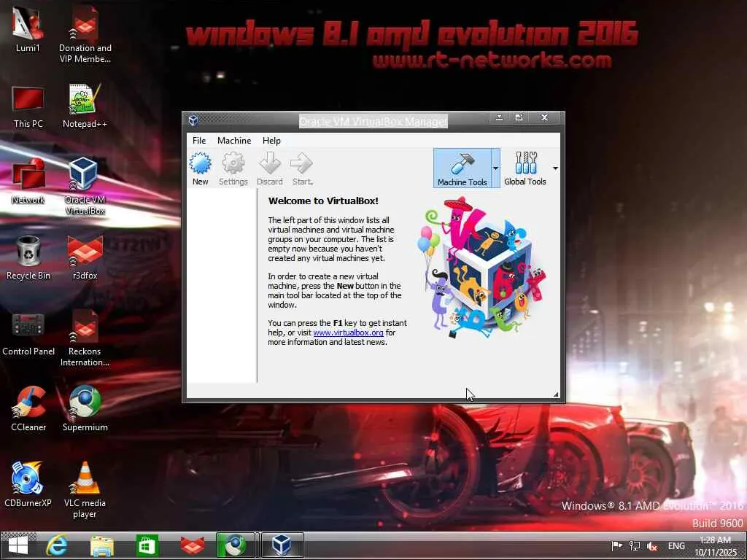Screen dimensions: 747x560
Task: Select the This PC desktop icon
Action: pyautogui.click(x=28, y=106)
